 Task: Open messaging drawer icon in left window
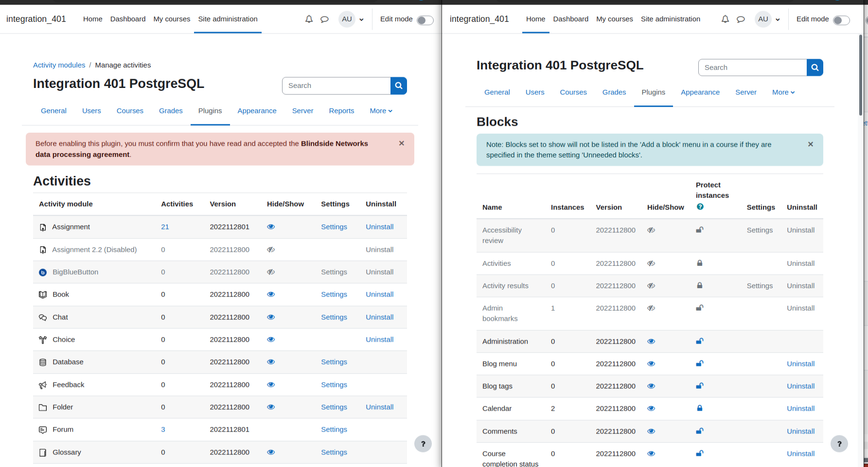click(x=324, y=19)
